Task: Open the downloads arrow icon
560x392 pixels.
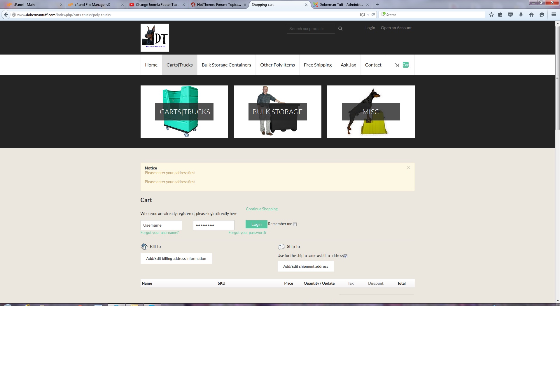Action: click(x=521, y=15)
